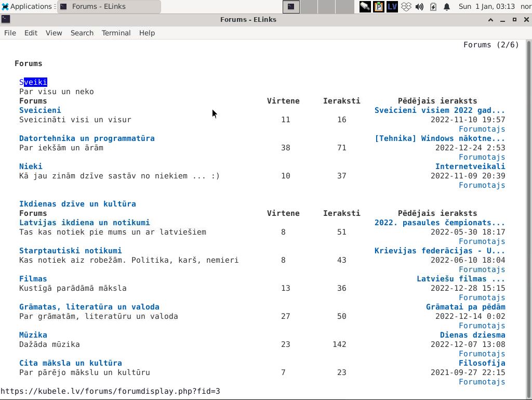532x400 pixels.
Task: Click the battery power manager icon
Action: [x=433, y=7]
